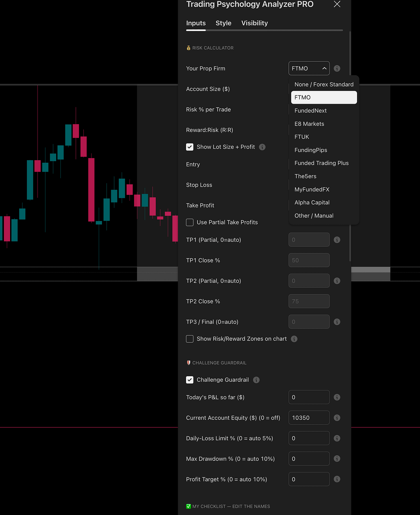Click the TP2 Close % field
This screenshot has width=420, height=515.
(x=309, y=301)
